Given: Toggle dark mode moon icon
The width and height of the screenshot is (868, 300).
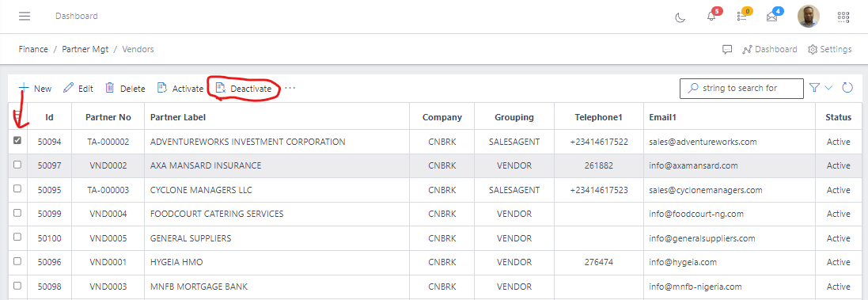Looking at the screenshot, I should pyautogui.click(x=680, y=17).
